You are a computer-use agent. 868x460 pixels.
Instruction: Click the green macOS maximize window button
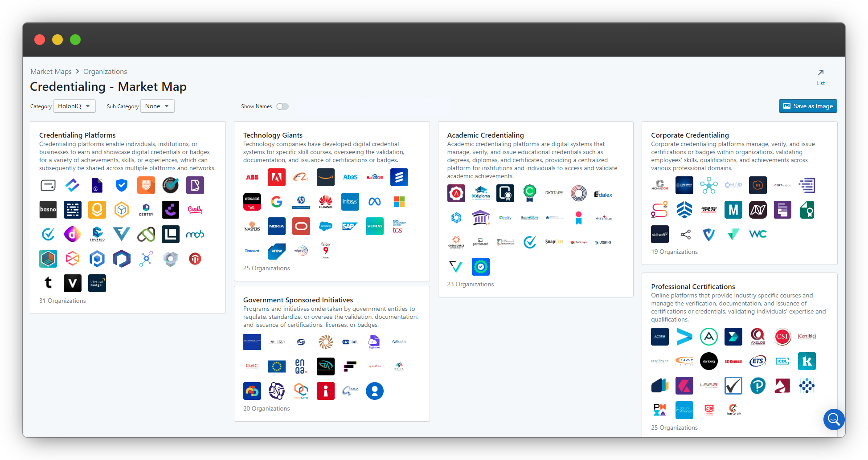point(75,40)
